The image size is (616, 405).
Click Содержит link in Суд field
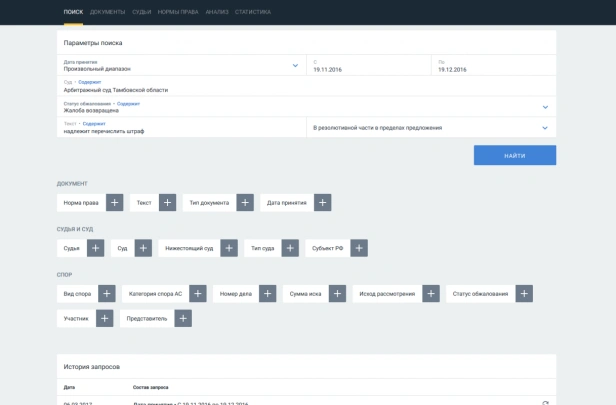[90, 82]
